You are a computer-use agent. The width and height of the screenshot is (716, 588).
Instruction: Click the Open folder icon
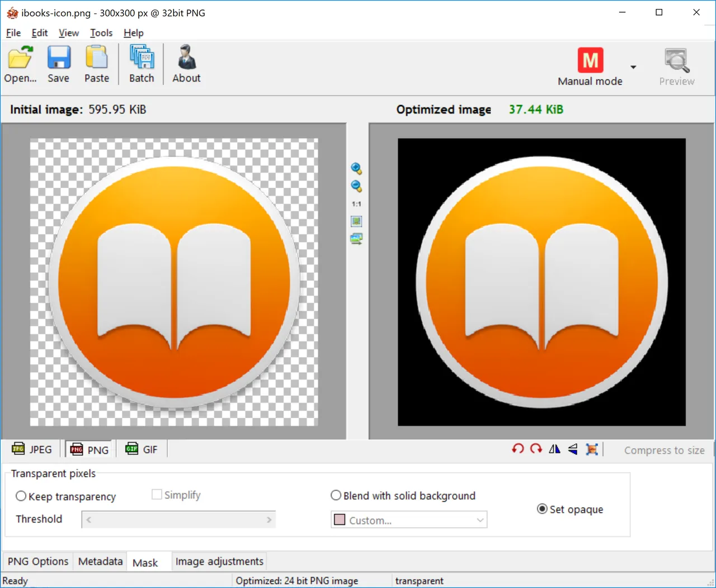coord(20,58)
